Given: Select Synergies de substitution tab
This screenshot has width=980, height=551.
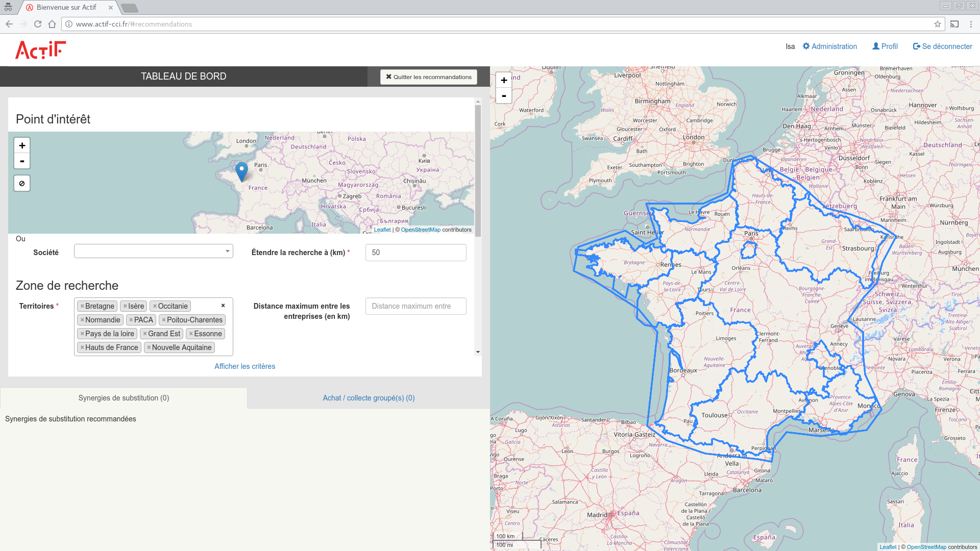Looking at the screenshot, I should click(124, 398).
